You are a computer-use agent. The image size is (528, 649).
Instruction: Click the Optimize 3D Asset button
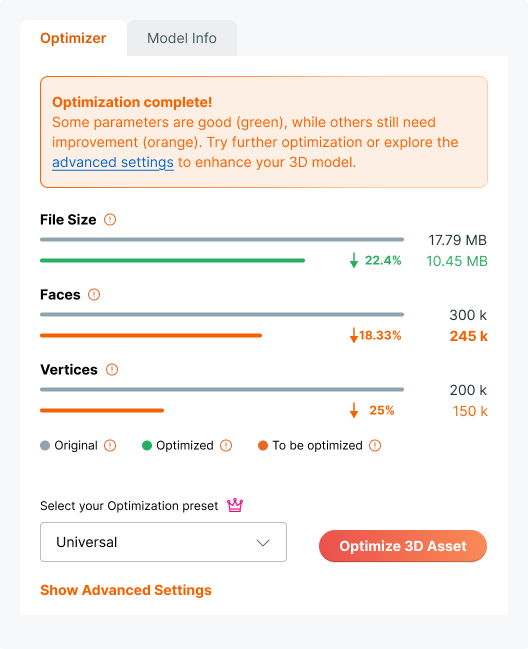tap(403, 546)
